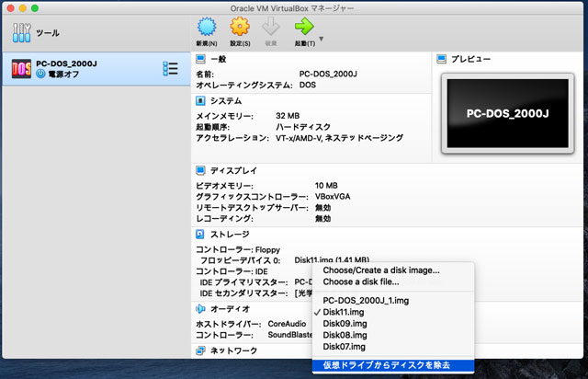Click the 'コントローラー: Floppy' storage row
Viewport: 588px width, 379px height.
[x=238, y=250]
